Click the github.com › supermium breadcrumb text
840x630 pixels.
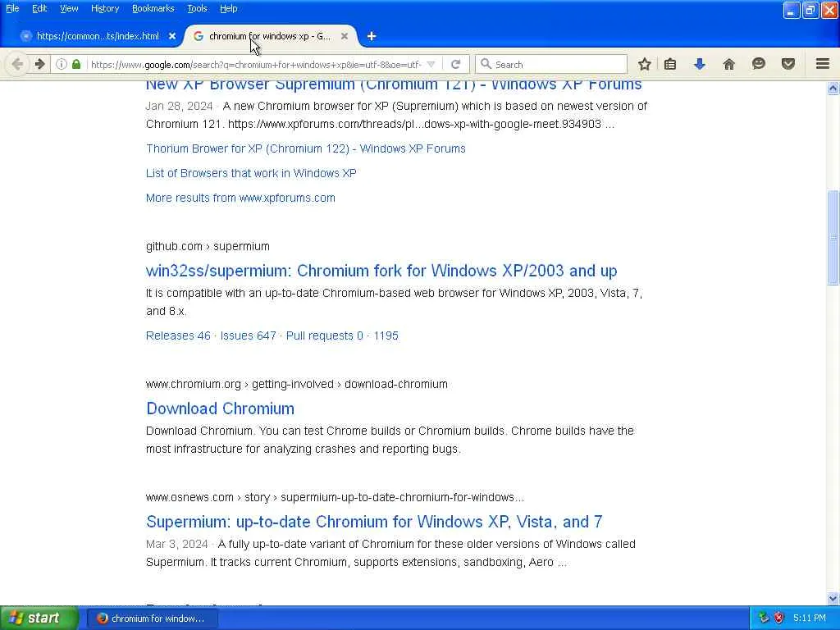pos(208,246)
